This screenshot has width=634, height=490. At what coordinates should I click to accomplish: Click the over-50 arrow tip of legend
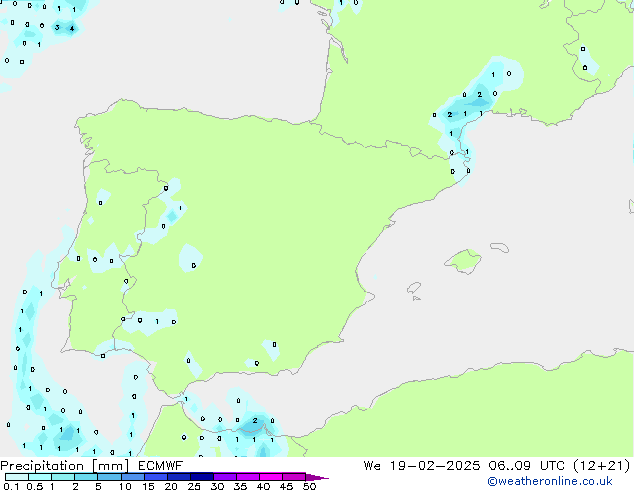[317, 477]
